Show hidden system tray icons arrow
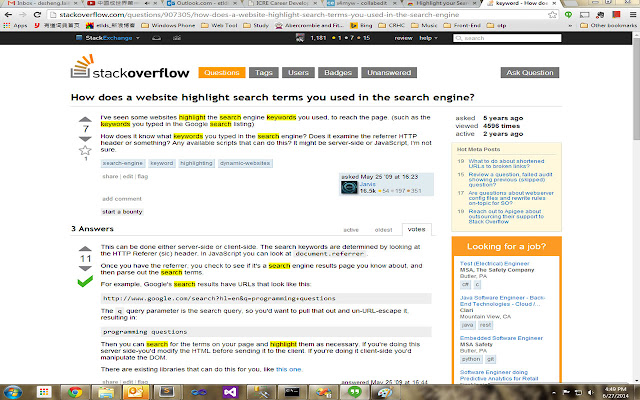Screen dimensions: 640x400 pos(554,392)
